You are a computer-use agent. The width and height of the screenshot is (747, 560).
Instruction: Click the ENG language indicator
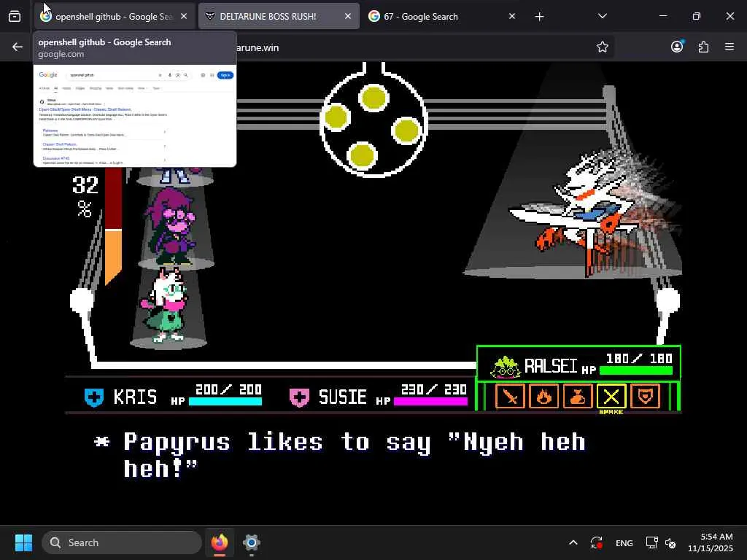[624, 542]
